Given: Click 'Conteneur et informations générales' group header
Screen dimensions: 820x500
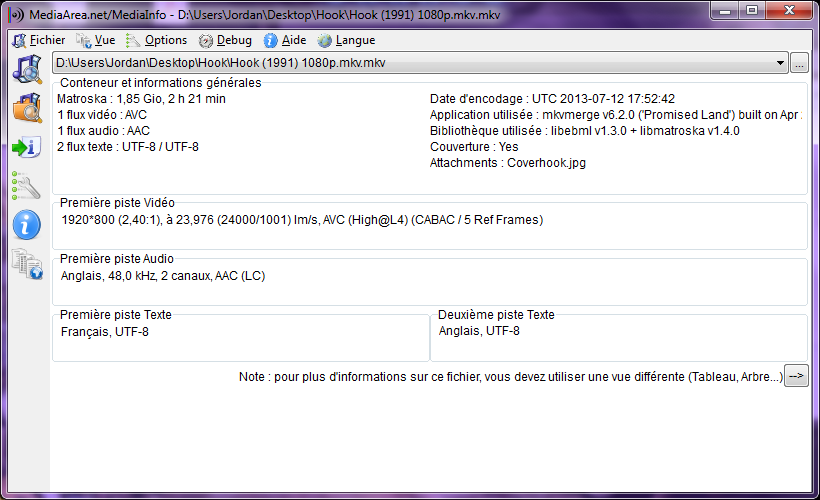Looking at the screenshot, I should coord(161,83).
